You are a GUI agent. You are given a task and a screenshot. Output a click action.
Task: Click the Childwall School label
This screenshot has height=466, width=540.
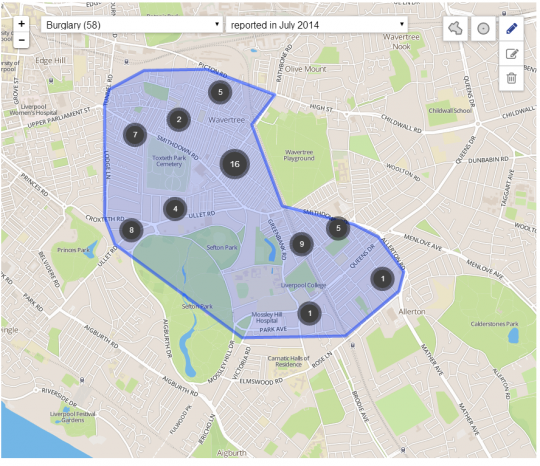point(450,111)
